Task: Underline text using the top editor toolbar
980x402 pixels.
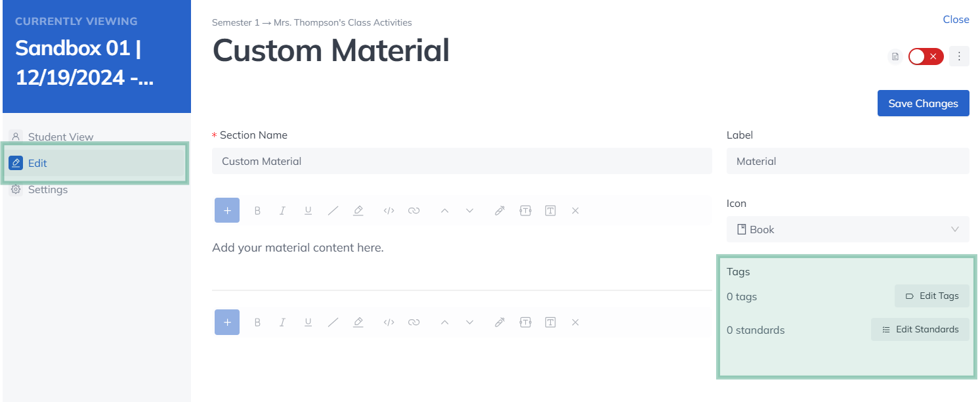Action: (308, 211)
